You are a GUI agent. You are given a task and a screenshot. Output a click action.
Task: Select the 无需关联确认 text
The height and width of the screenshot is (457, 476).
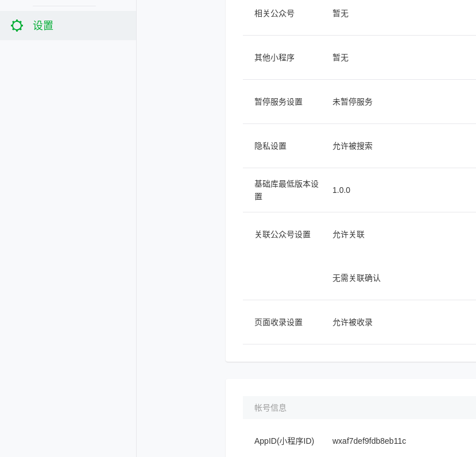(357, 278)
